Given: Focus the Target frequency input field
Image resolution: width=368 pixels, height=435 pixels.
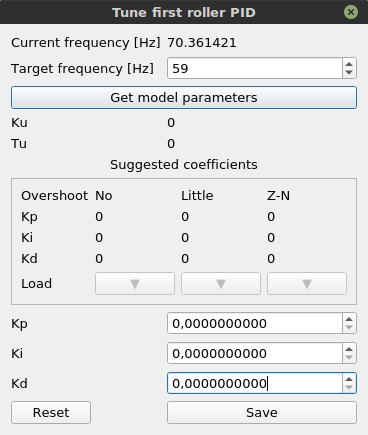Looking at the screenshot, I should point(255,68).
